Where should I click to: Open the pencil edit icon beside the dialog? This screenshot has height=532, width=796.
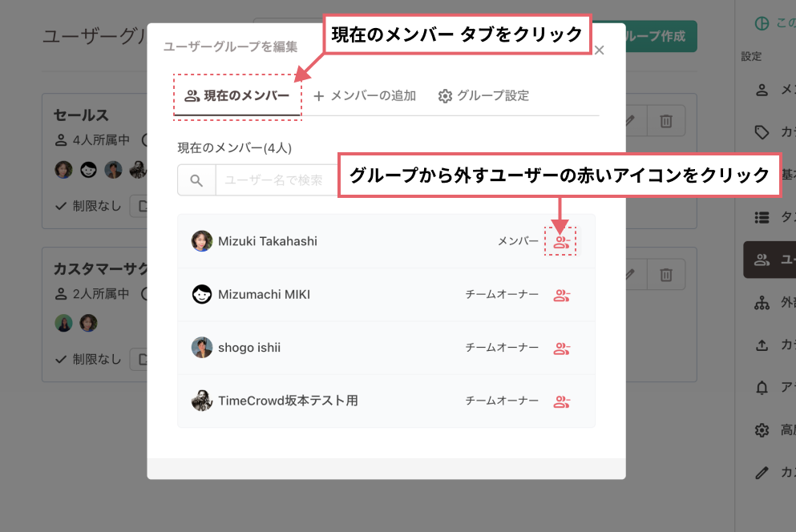pyautogui.click(x=630, y=120)
